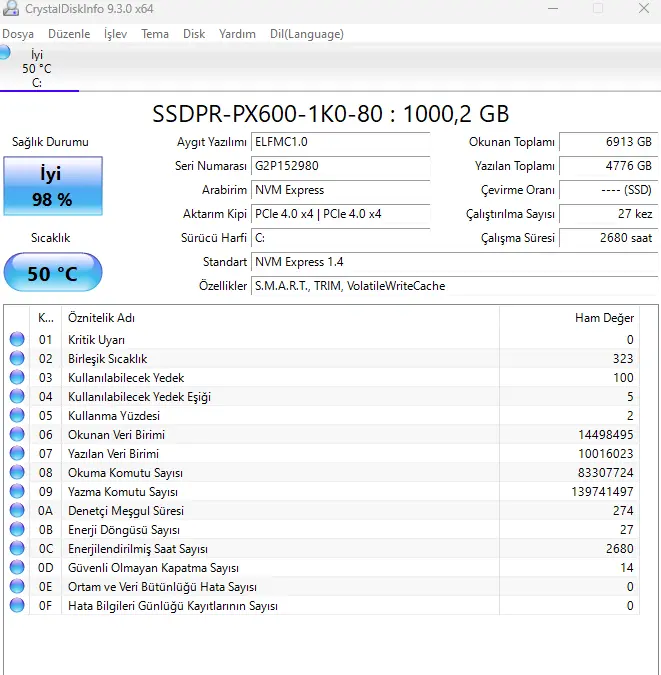Click the status orb for Kullanılabilecek Yedek (03)

click(x=17, y=377)
